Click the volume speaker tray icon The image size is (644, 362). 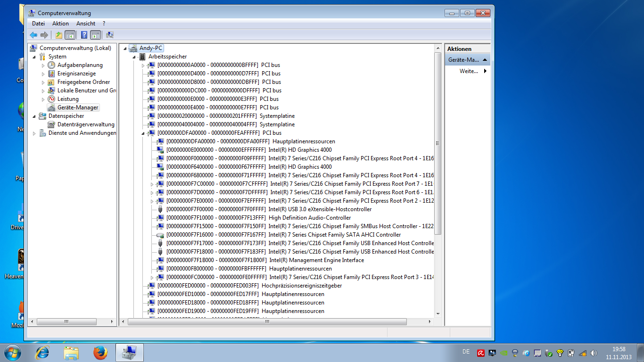tap(594, 353)
